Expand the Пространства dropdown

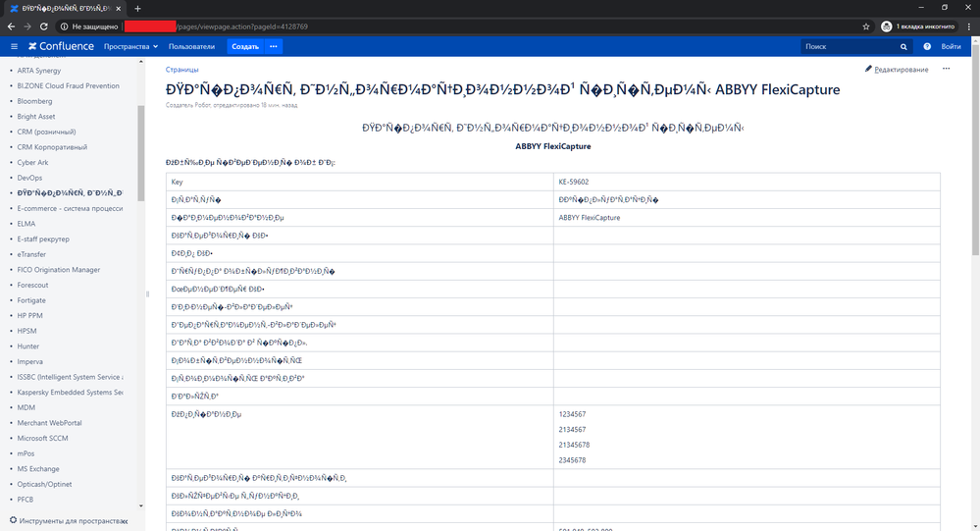tap(130, 47)
